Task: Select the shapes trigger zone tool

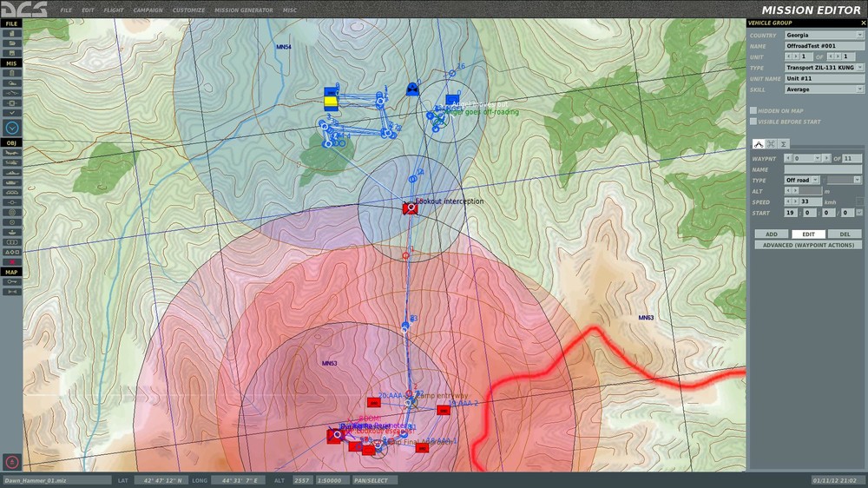Action: [11, 252]
